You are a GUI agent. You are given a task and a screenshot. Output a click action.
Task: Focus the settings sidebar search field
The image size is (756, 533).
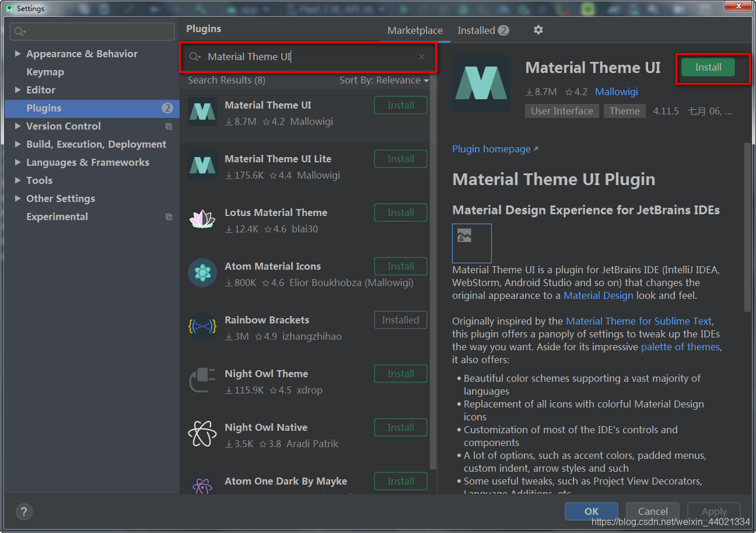[93, 32]
